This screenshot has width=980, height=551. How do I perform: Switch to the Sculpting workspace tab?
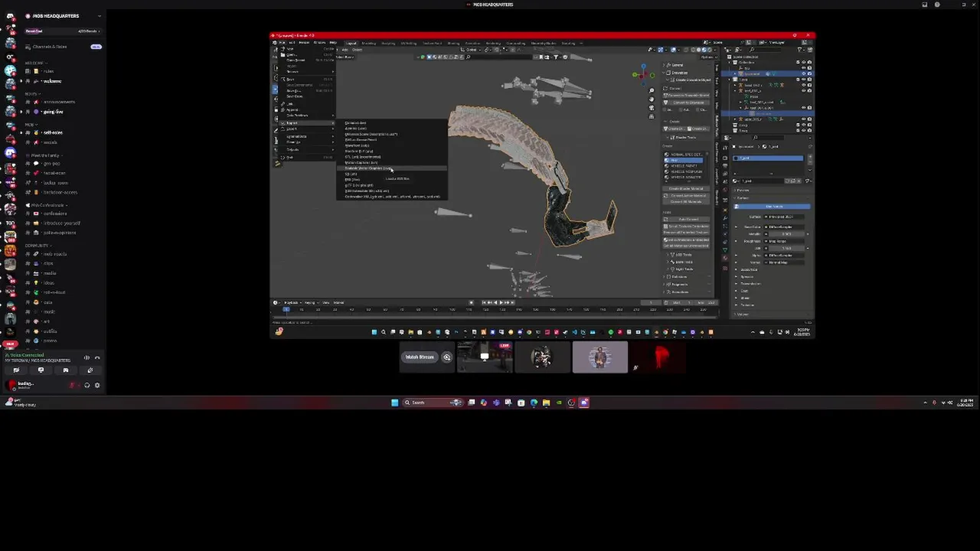388,43
